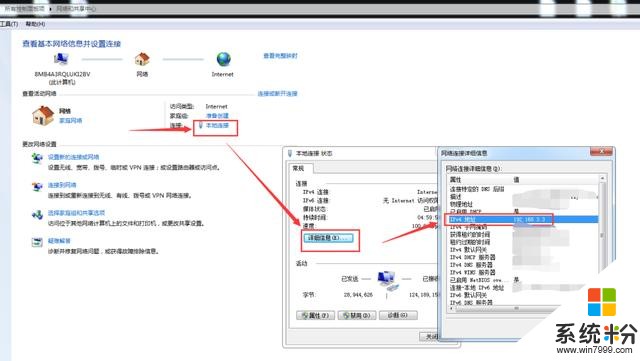Select the IPv4 地址 row in details list

(522, 219)
